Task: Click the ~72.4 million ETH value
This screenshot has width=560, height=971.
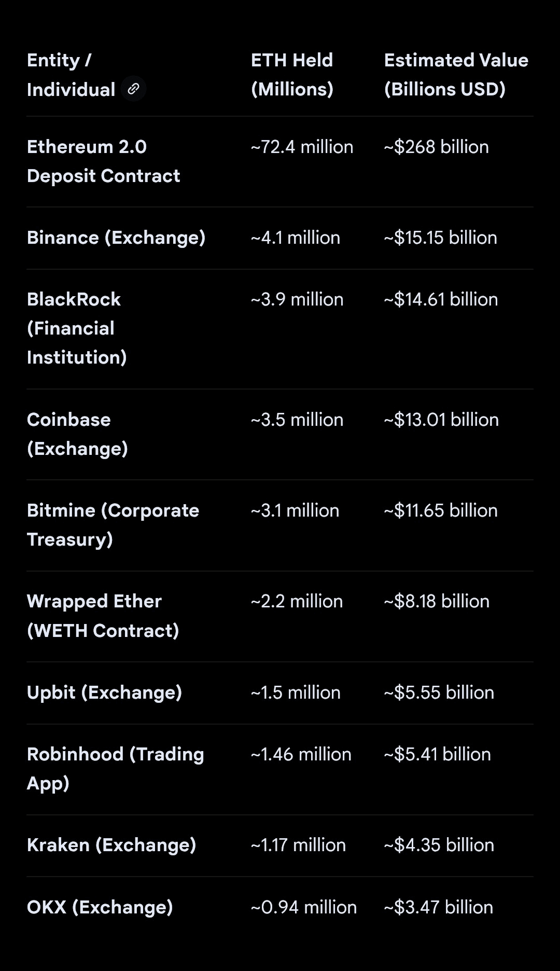Action: (x=302, y=147)
